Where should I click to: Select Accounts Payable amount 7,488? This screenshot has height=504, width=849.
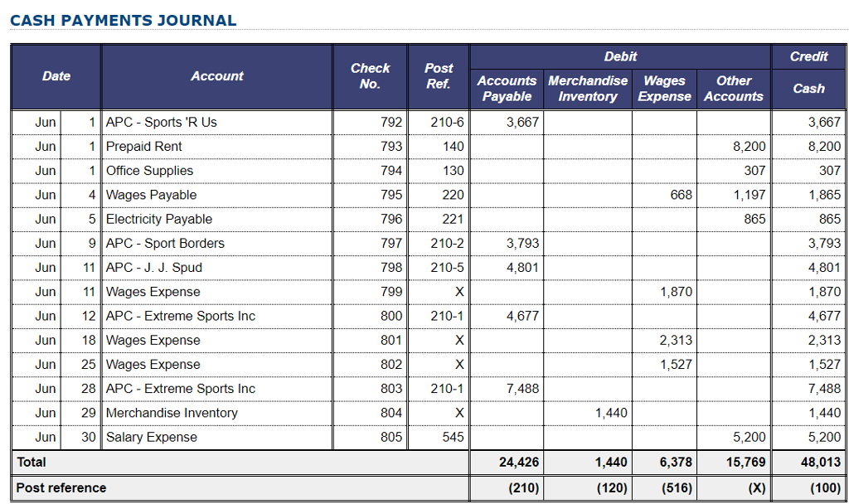[x=522, y=389]
